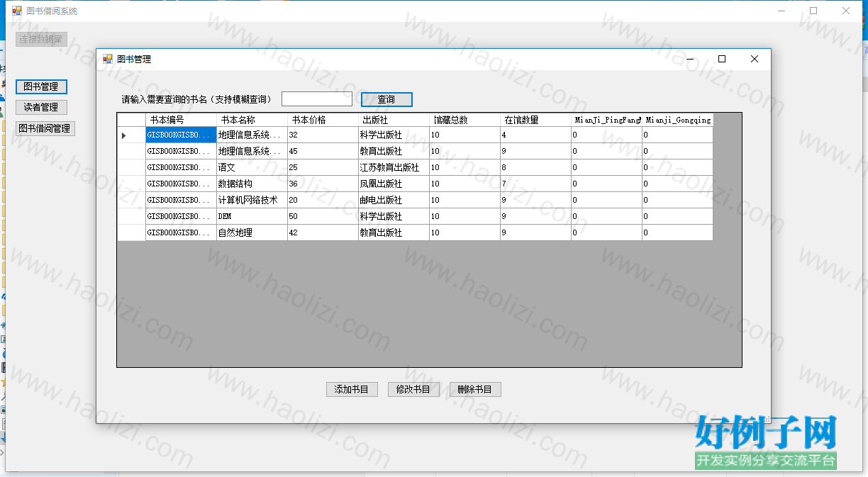
Task: Click 在馆数量 cell showing 4
Action: pos(535,135)
